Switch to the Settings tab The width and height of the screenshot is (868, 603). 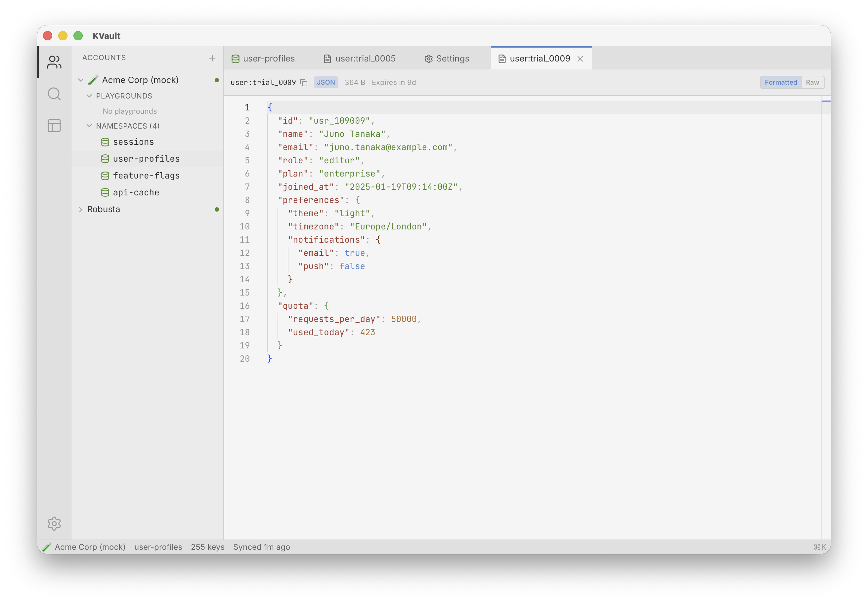(447, 59)
